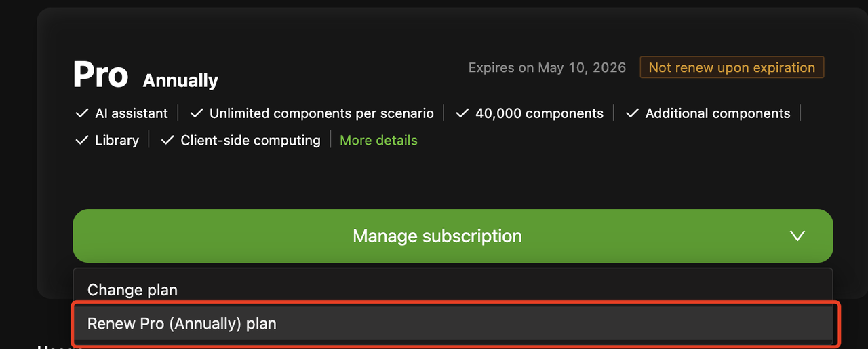
Task: Click the checkmark icon beside AI assistant
Action: [82, 113]
